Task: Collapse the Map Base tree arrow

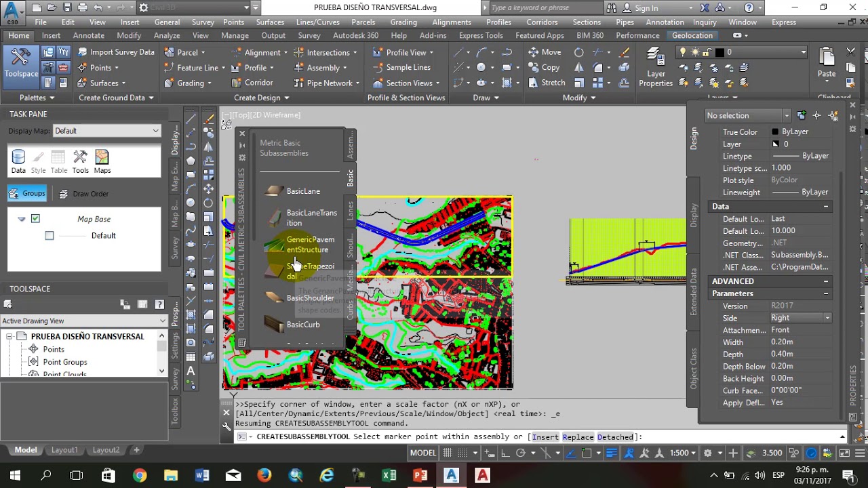Action: (x=22, y=219)
